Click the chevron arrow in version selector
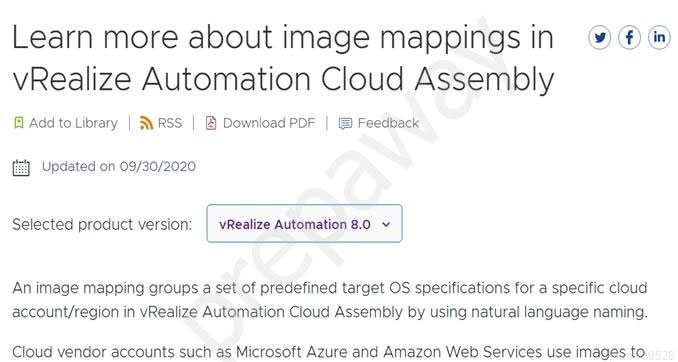 pyautogui.click(x=386, y=224)
